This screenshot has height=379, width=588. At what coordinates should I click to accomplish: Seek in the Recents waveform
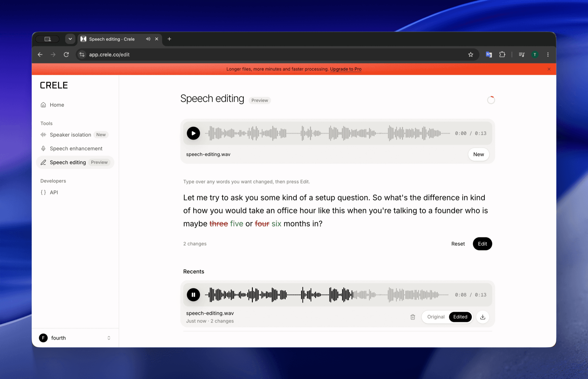[327, 295]
